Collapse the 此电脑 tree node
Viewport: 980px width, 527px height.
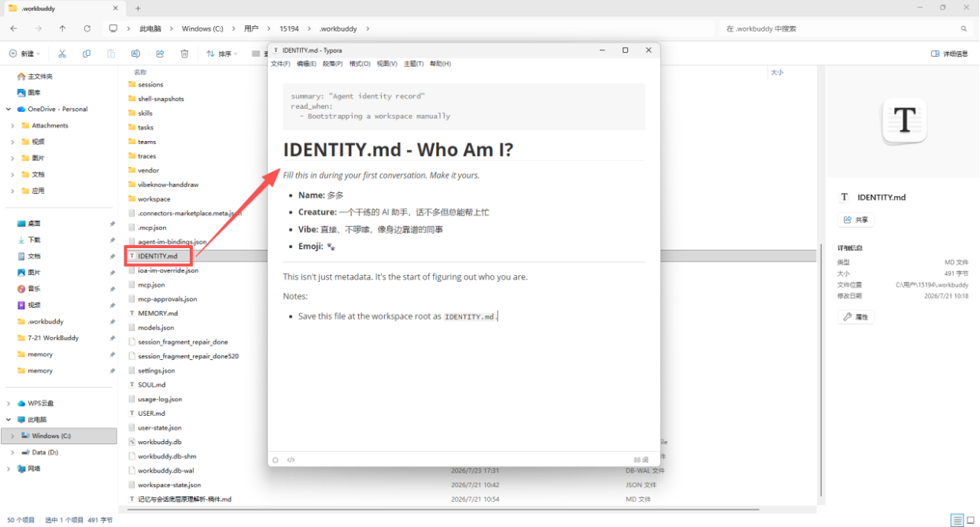point(9,420)
